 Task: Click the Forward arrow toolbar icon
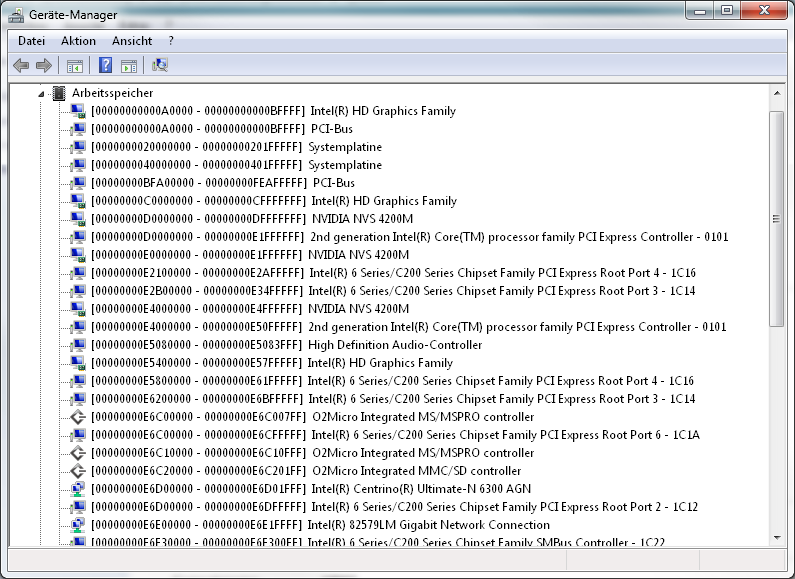(x=44, y=65)
